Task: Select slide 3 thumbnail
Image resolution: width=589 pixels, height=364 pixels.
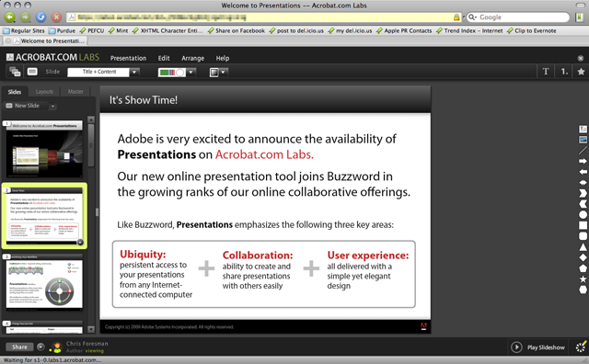Action: [x=44, y=282]
